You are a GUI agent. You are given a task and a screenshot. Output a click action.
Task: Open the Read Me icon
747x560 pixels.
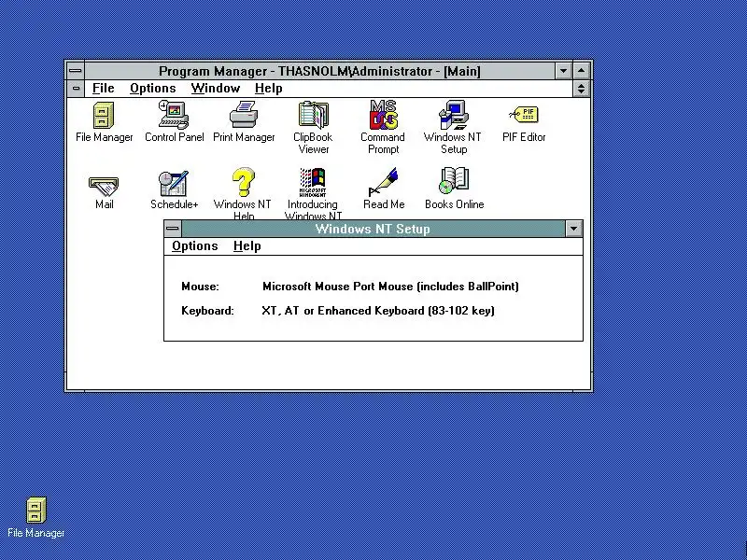click(384, 182)
